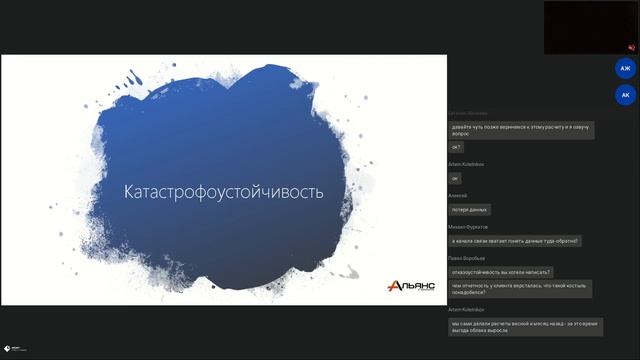
Task: Click the АК participant avatar
Action: coord(625,95)
